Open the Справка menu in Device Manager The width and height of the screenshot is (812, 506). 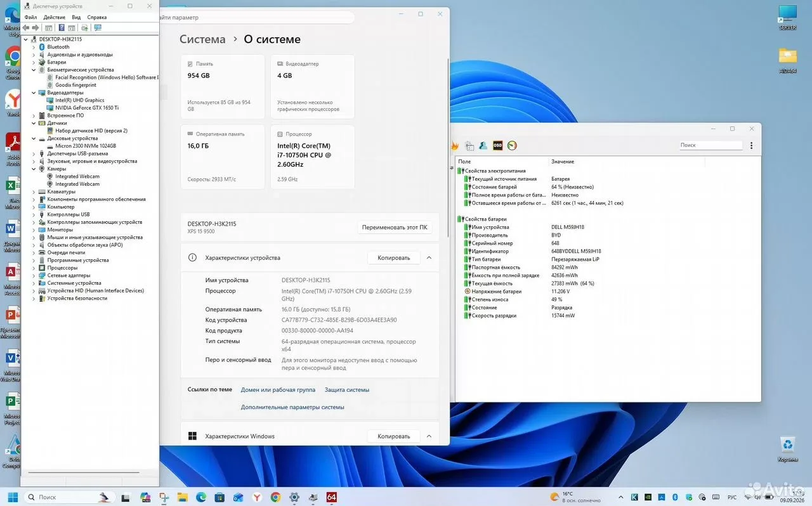pyautogui.click(x=96, y=17)
